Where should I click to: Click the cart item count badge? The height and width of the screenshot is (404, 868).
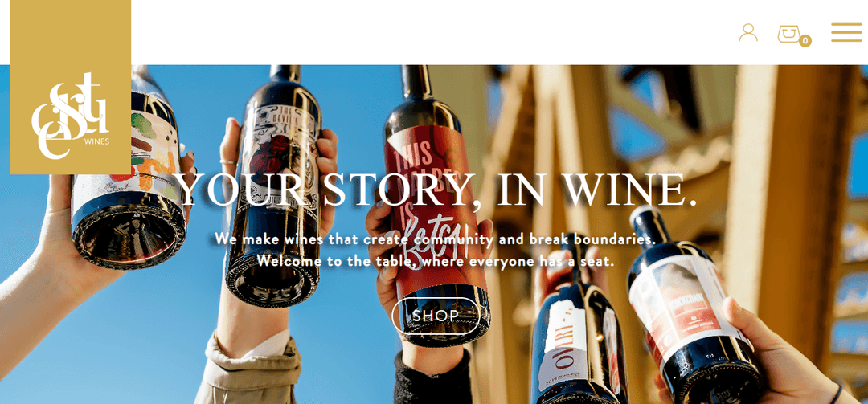point(805,40)
